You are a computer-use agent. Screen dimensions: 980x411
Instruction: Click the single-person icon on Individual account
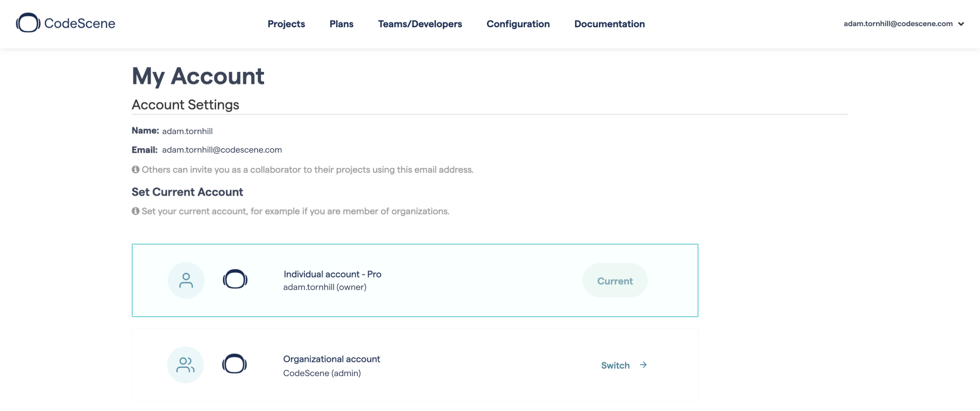click(x=186, y=280)
